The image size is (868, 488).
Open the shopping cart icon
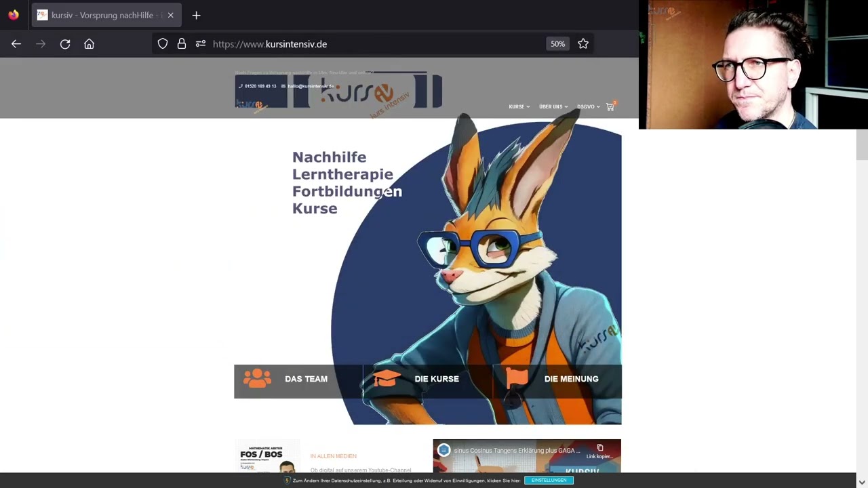pos(610,106)
